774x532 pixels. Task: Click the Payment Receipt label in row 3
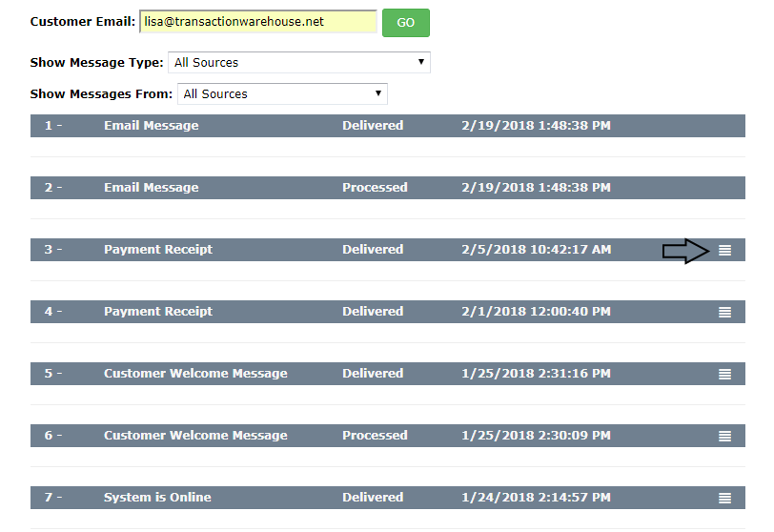click(x=158, y=250)
